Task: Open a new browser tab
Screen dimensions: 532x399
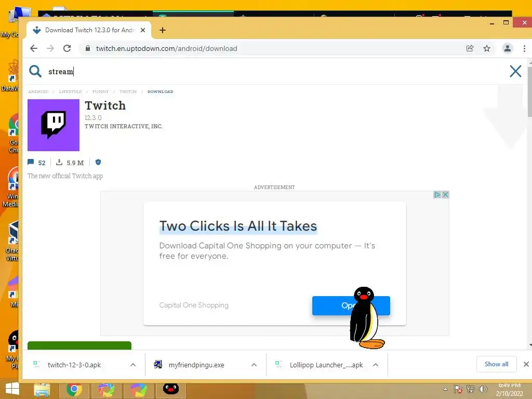Action: pyautogui.click(x=163, y=30)
